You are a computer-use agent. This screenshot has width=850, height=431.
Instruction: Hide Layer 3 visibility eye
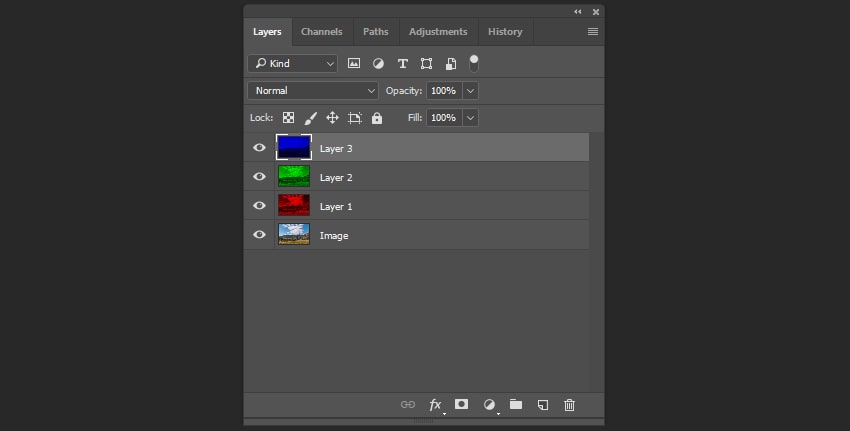pyautogui.click(x=260, y=148)
